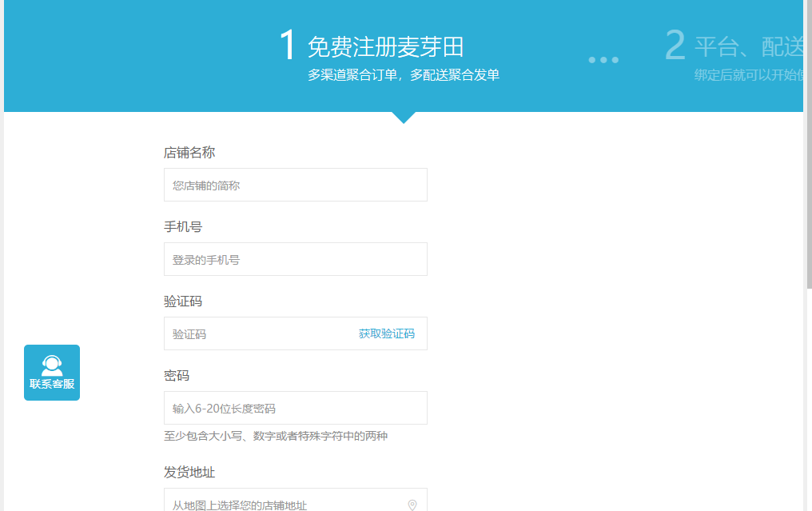Image resolution: width=812 pixels, height=511 pixels.
Task: Click the 发货地址 label
Action: (189, 472)
